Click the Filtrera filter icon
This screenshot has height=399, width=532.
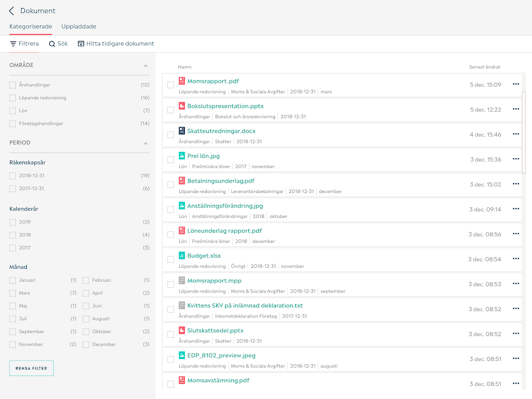[x=13, y=44]
